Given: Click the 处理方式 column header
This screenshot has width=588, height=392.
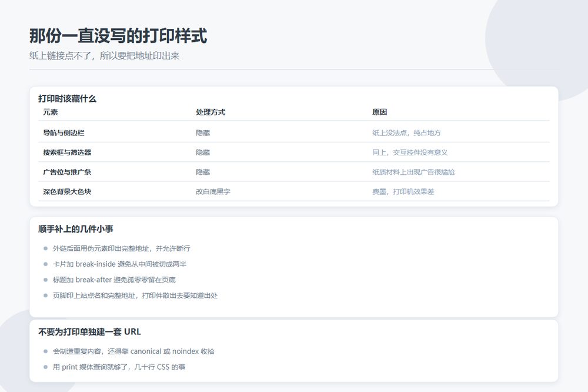Looking at the screenshot, I should pyautogui.click(x=211, y=112).
